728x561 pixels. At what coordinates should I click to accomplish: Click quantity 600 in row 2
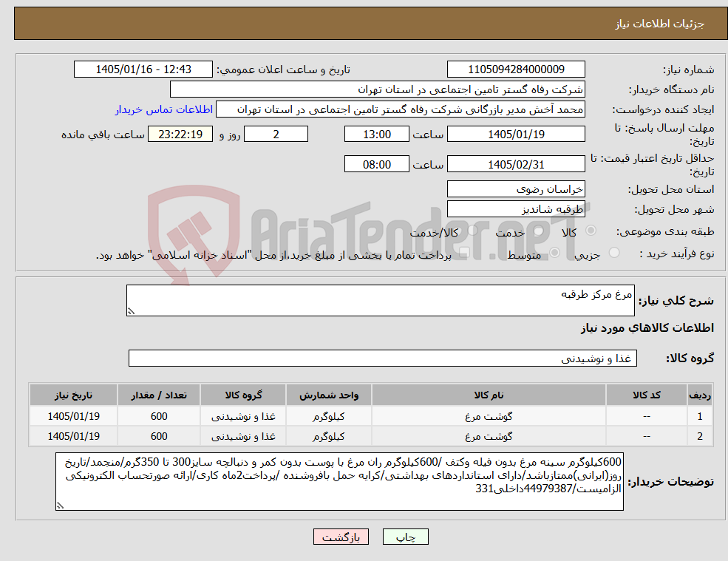[x=159, y=436]
